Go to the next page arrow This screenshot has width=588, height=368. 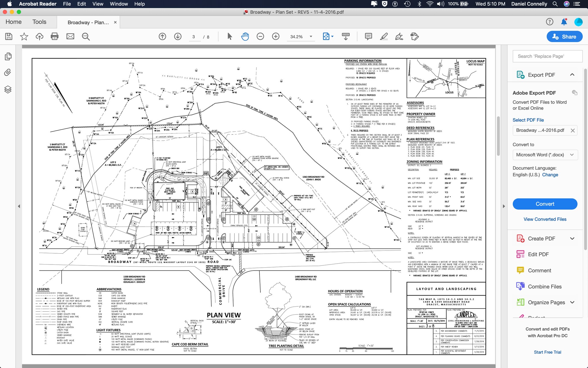coord(178,37)
